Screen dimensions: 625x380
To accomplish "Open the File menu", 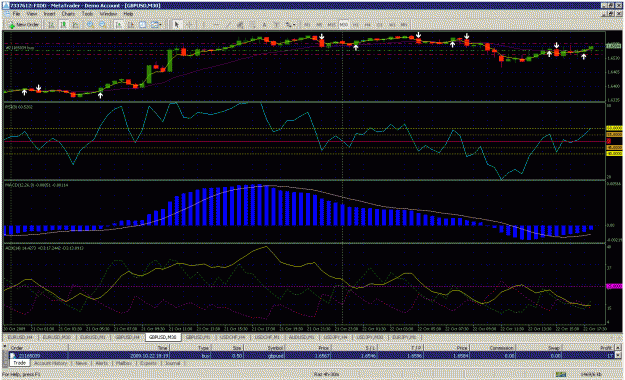I will [x=16, y=14].
